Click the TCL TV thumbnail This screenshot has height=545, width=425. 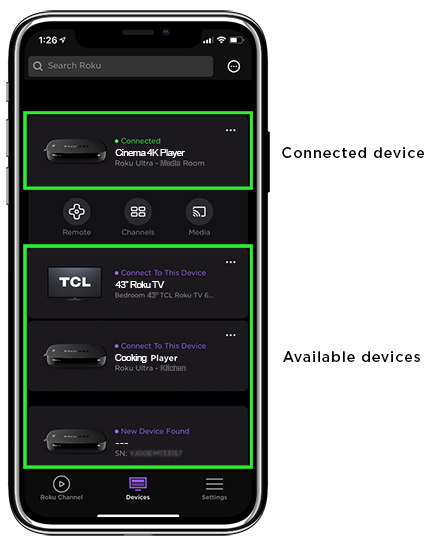pos(75,283)
